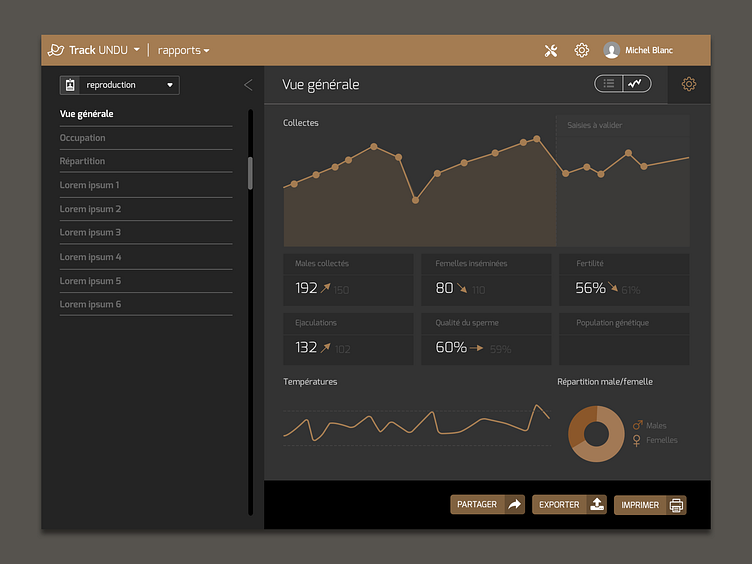752x564 pixels.
Task: Open the Vue générale panel settings gear
Action: 688,84
